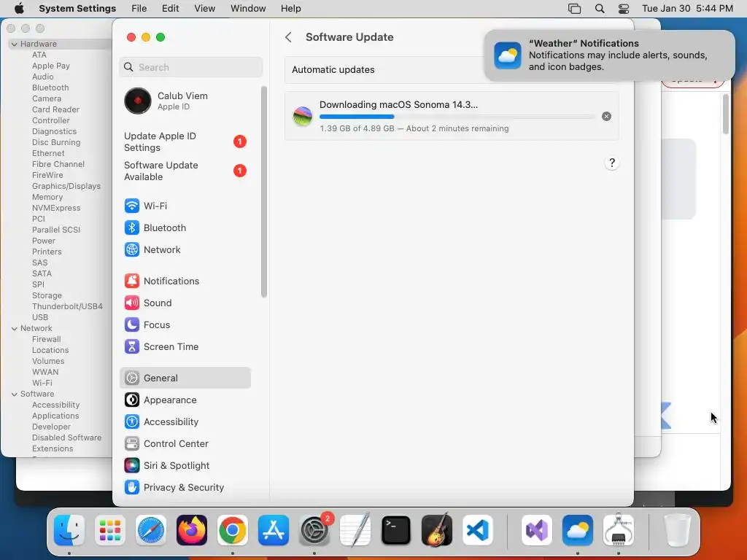Click the Stage Manager menu bar icon
Viewport: 747px width, 560px height.
(575, 9)
